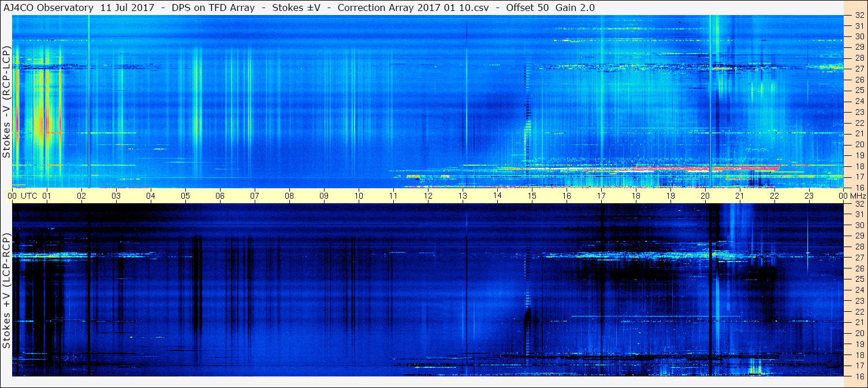The image size is (868, 388).
Task: Click the MHz label on the time axis
Action: click(857, 196)
